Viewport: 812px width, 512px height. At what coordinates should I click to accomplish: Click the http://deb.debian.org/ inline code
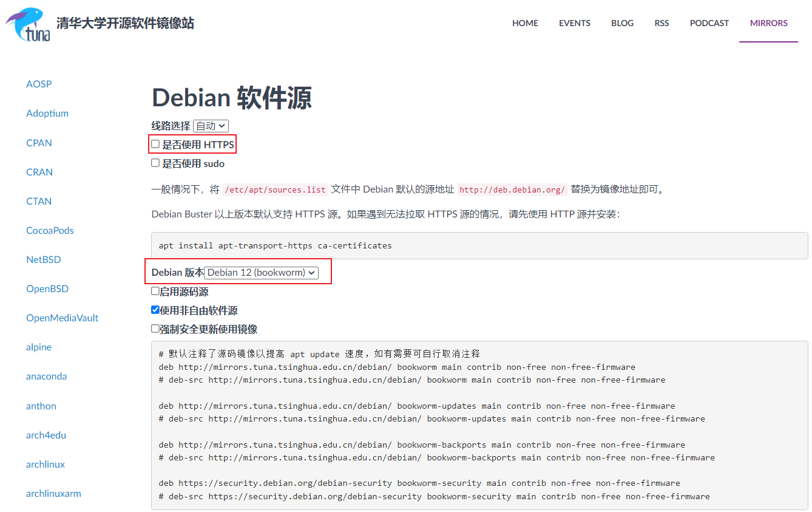(x=512, y=189)
